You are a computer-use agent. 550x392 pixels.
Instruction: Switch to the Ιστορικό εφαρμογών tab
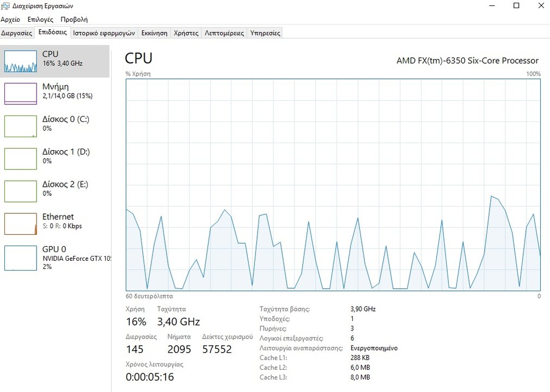tap(103, 33)
